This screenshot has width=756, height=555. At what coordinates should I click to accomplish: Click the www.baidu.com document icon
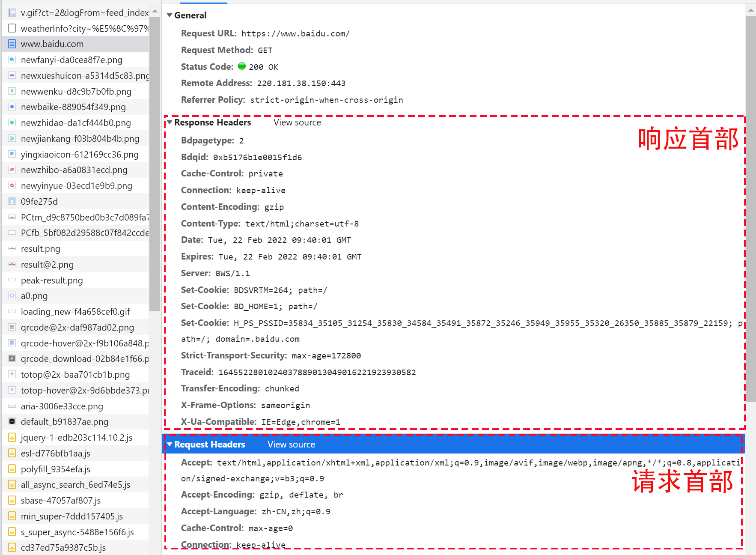tap(12, 44)
